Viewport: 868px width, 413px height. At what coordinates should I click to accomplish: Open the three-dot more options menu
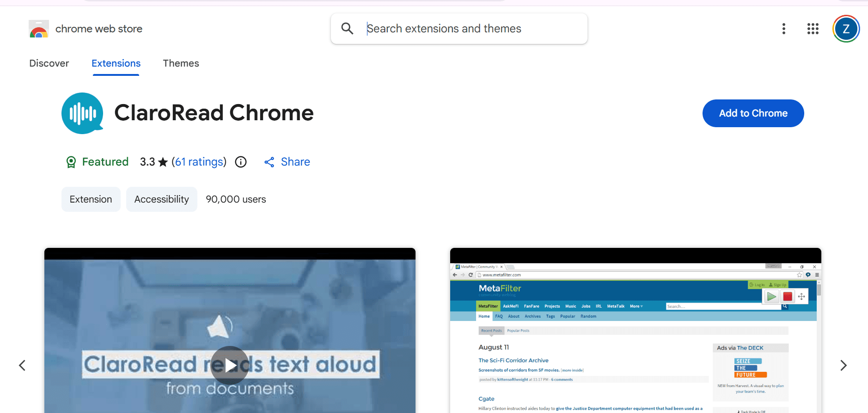coord(783,29)
